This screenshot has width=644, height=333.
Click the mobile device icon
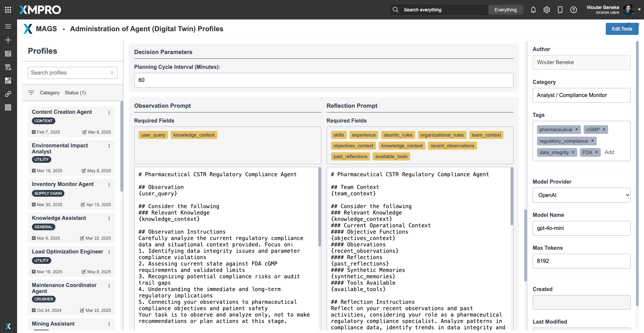pos(560,10)
